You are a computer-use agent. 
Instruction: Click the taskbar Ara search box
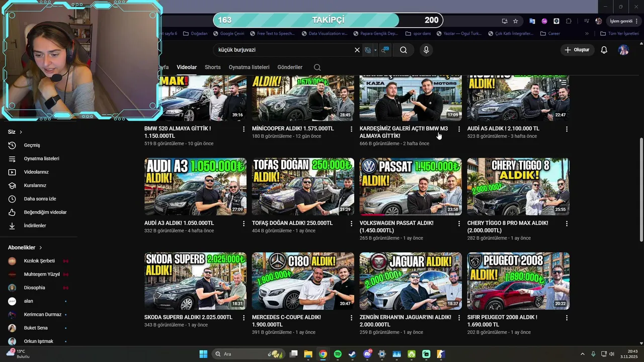tap(248, 354)
